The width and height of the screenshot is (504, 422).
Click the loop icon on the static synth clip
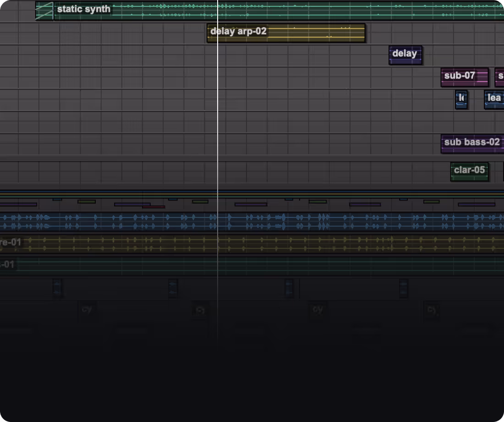tap(44, 9)
